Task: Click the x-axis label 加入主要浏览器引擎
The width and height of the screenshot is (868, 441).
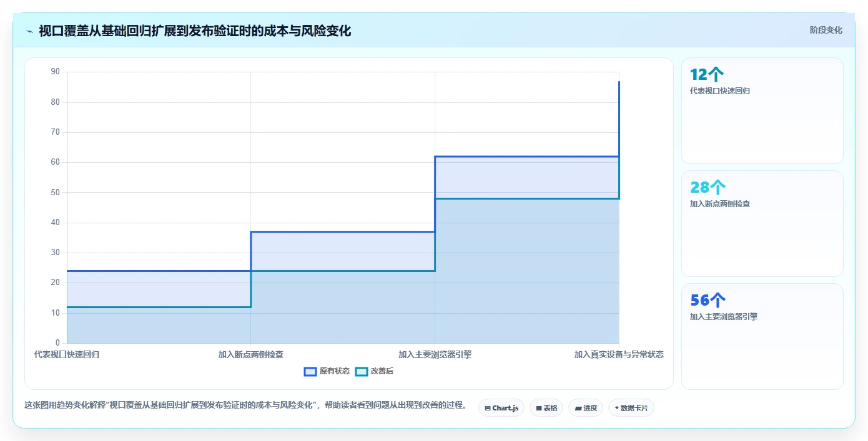Action: [435, 354]
